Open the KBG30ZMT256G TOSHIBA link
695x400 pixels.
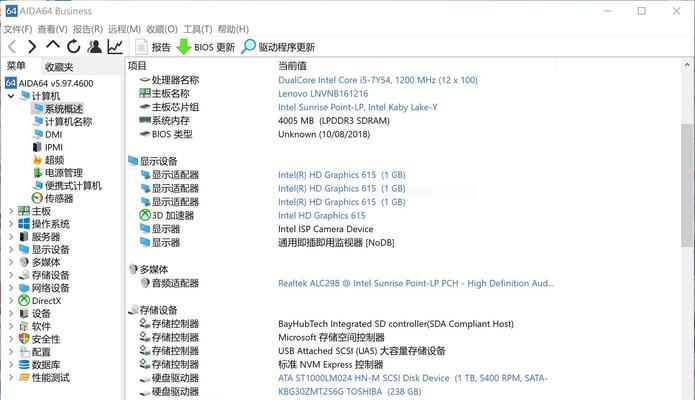point(349,392)
